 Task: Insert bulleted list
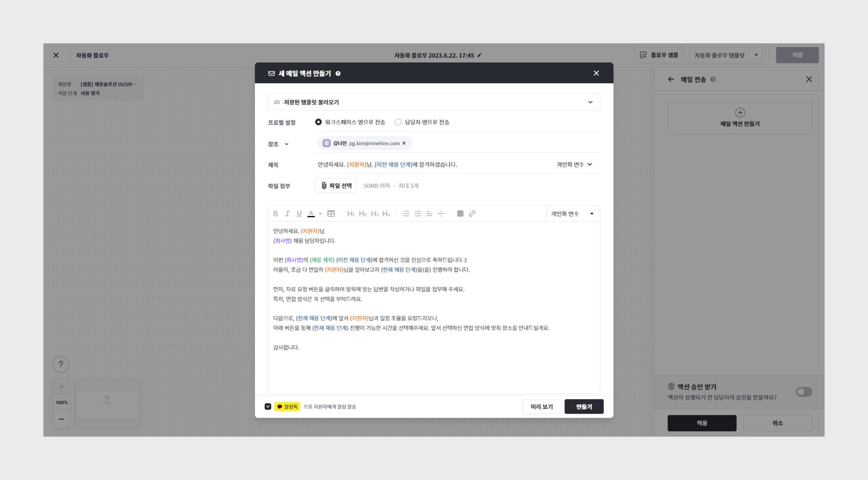pyautogui.click(x=418, y=213)
